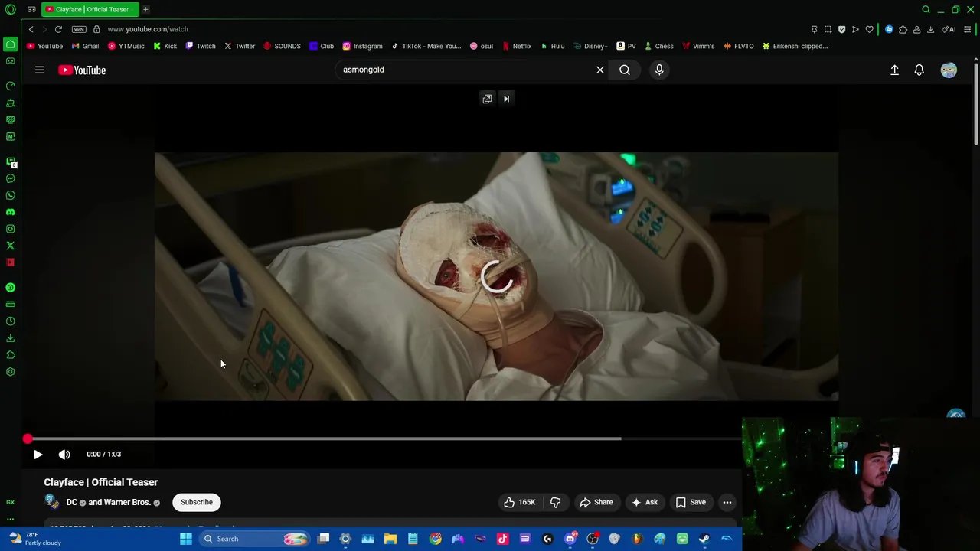Screen dimensions: 980x551
Task: Open the sidebar home start page icon
Action: (10, 44)
